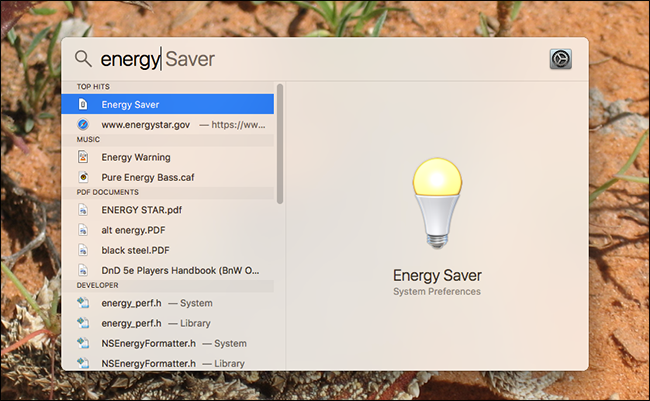The width and height of the screenshot is (650, 401).
Task: Click the DEVELOPER section header
Action: (97, 285)
